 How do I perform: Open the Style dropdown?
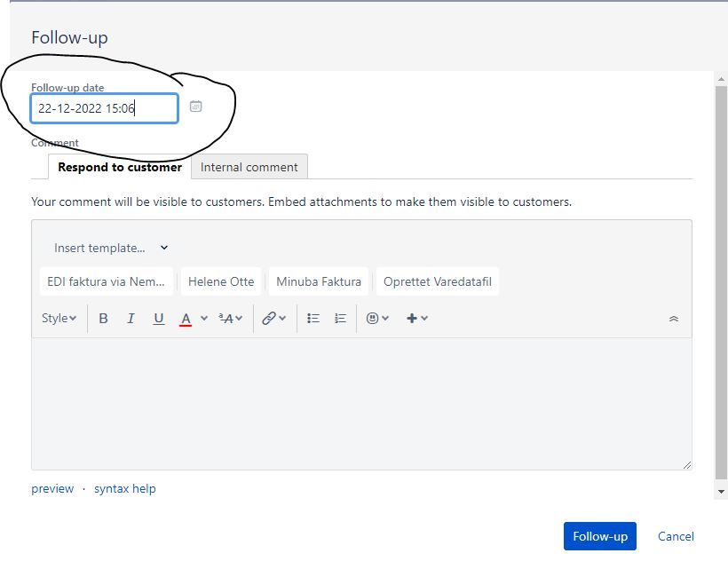click(59, 319)
